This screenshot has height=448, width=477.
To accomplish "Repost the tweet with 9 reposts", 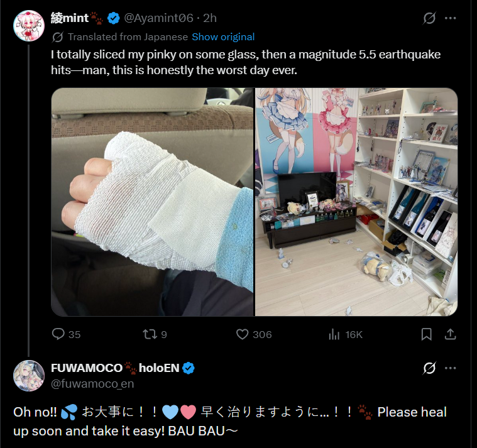I will [x=150, y=334].
